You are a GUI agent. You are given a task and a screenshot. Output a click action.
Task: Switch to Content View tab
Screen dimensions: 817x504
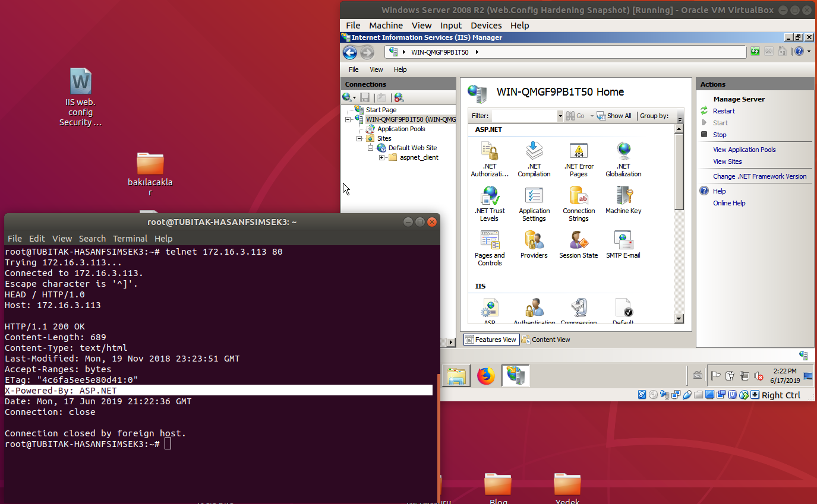pos(546,340)
